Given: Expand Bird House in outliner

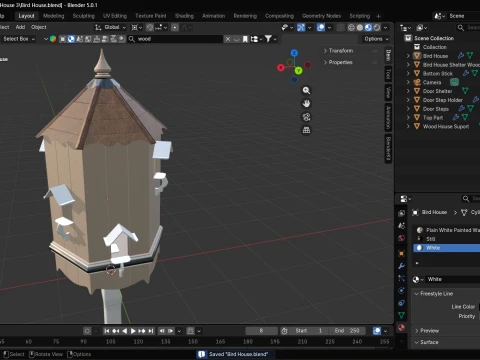Looking at the screenshot, I should (408, 56).
